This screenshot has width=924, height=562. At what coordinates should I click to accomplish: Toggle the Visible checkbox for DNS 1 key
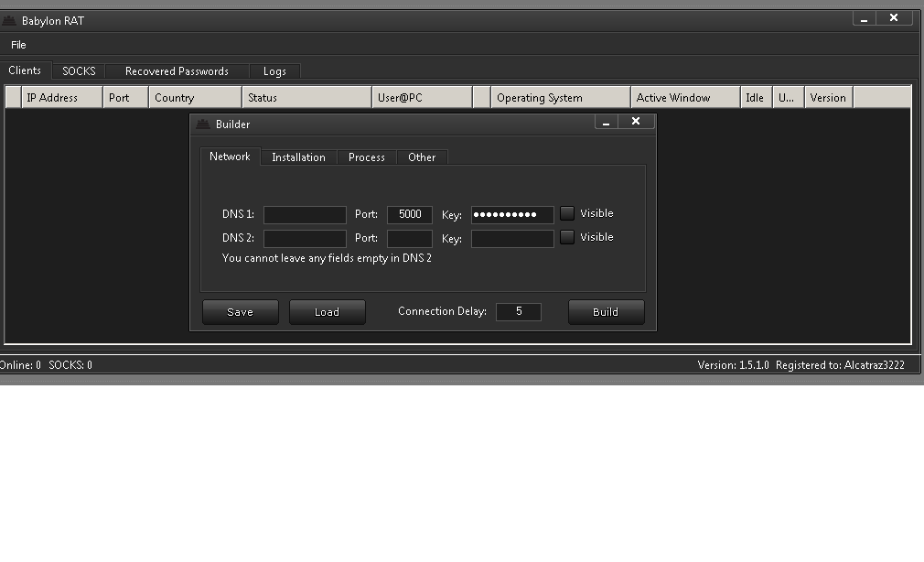tap(567, 213)
